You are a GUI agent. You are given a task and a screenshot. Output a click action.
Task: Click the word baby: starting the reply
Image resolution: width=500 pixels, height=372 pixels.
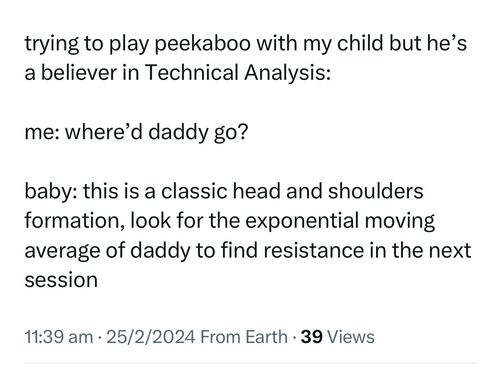tap(51, 192)
